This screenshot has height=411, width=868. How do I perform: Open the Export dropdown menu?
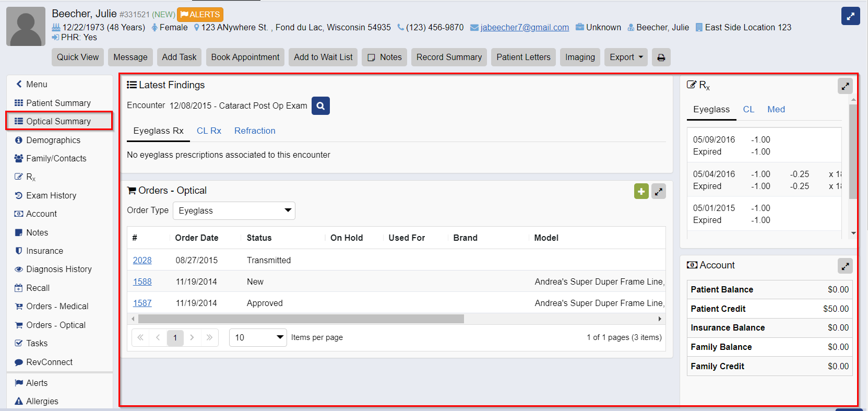tap(626, 57)
